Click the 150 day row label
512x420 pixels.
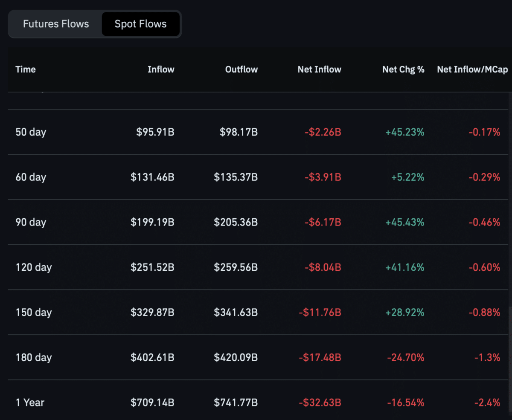click(x=33, y=313)
